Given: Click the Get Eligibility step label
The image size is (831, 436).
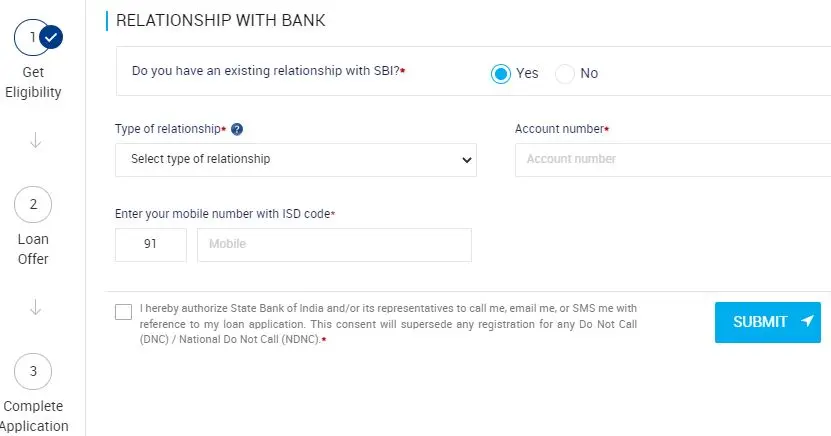Looking at the screenshot, I should coord(33,82).
